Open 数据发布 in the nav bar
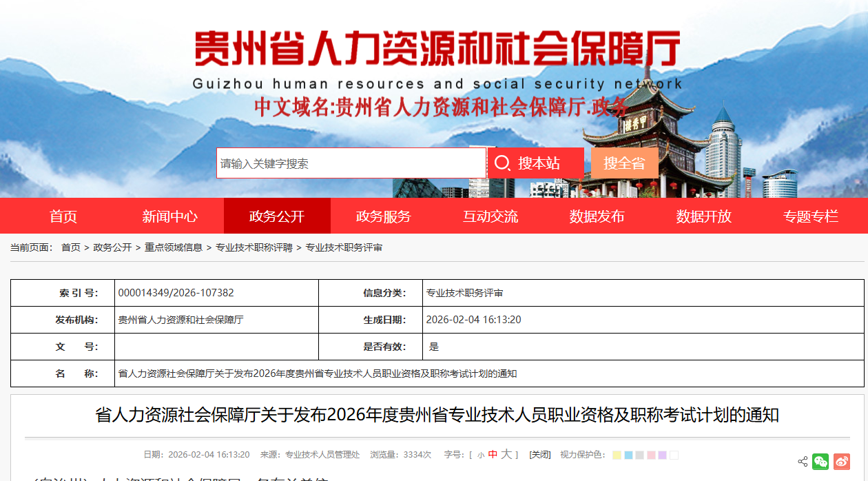This screenshot has width=868, height=481. 597,216
